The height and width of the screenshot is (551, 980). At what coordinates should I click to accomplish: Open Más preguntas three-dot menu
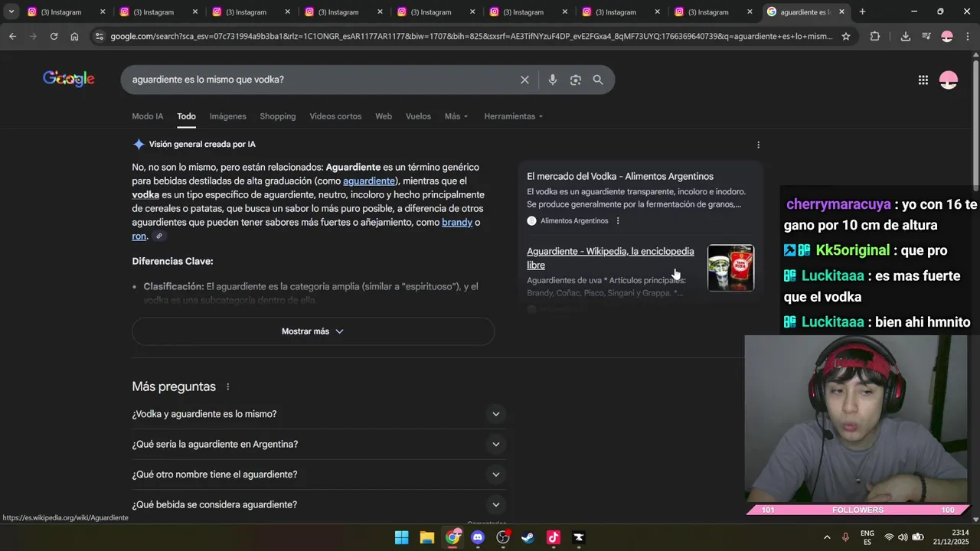(x=227, y=387)
